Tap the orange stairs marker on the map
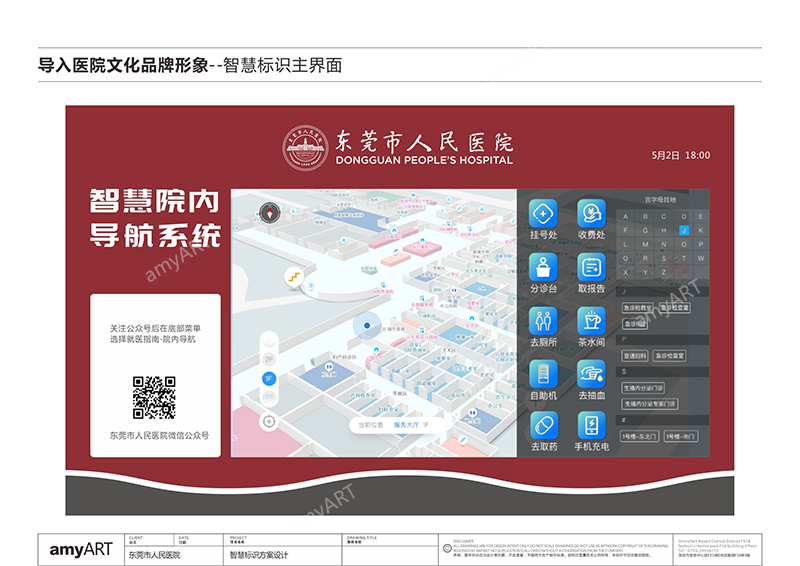The height and width of the screenshot is (566, 800). pos(294,277)
